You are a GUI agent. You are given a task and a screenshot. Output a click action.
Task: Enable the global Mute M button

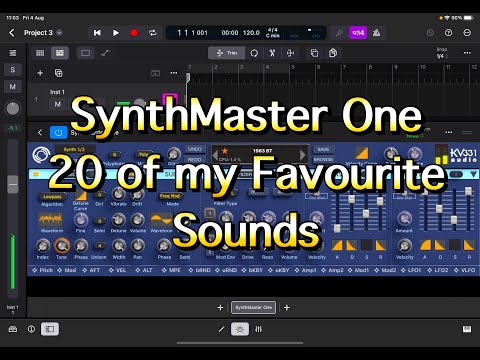[13, 87]
